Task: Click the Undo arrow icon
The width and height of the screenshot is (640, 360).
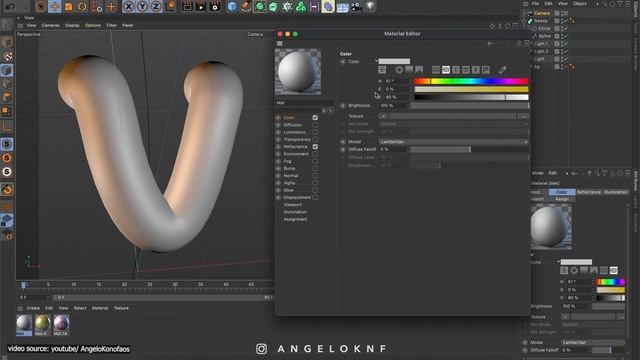Action: pyautogui.click(x=10, y=7)
